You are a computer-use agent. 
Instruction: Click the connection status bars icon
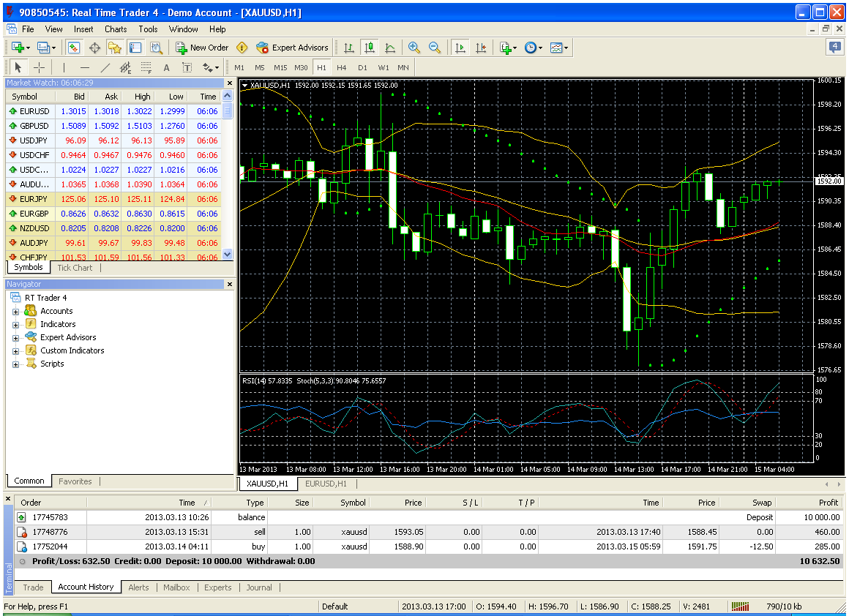(740, 606)
